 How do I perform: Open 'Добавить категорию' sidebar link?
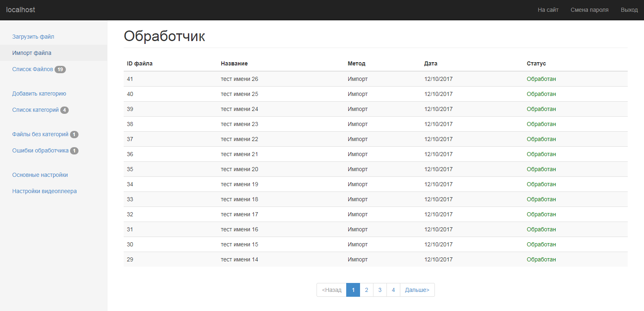point(39,94)
